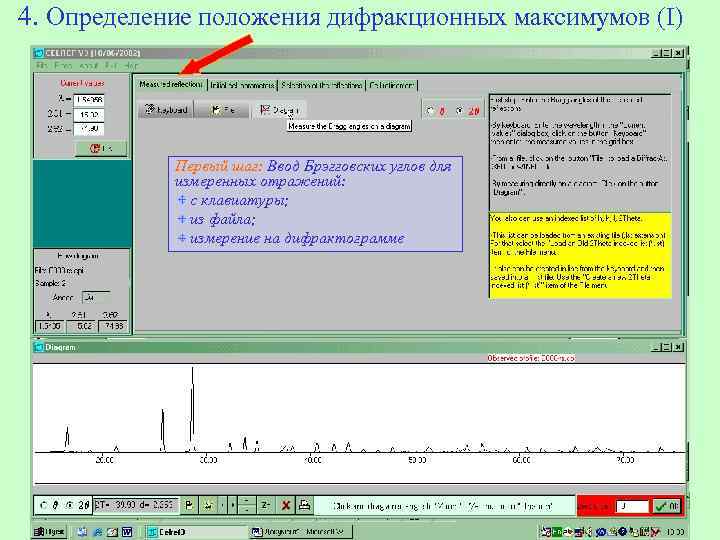The image size is (720, 540).
Task: Click the 50.00 axis label on diagram
Action: [417, 460]
